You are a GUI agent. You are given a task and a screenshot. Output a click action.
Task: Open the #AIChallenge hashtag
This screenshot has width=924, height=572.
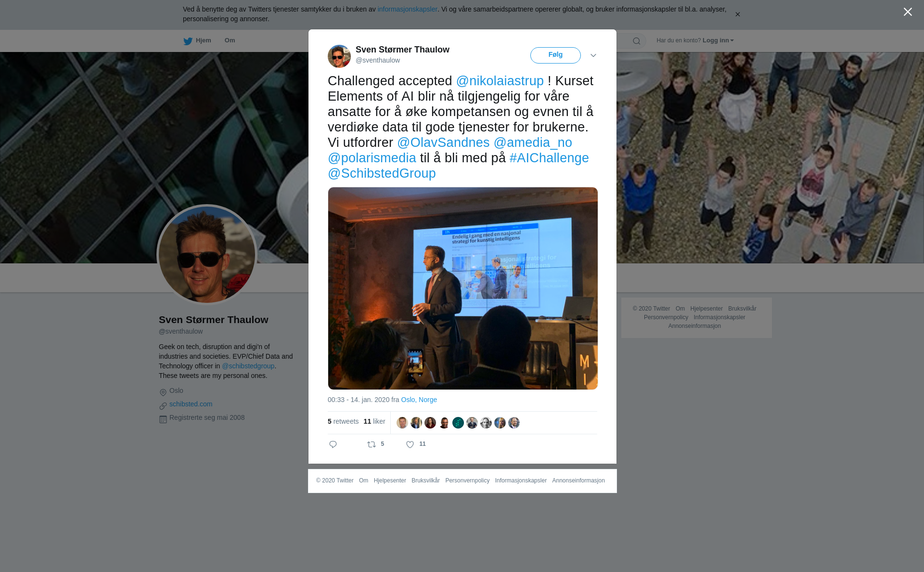(x=549, y=158)
